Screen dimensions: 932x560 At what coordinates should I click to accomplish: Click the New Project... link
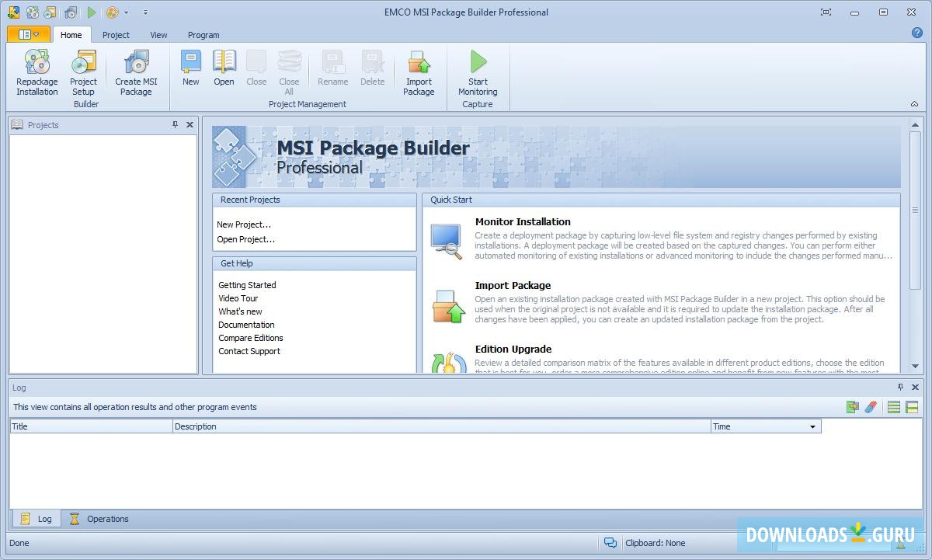point(244,224)
